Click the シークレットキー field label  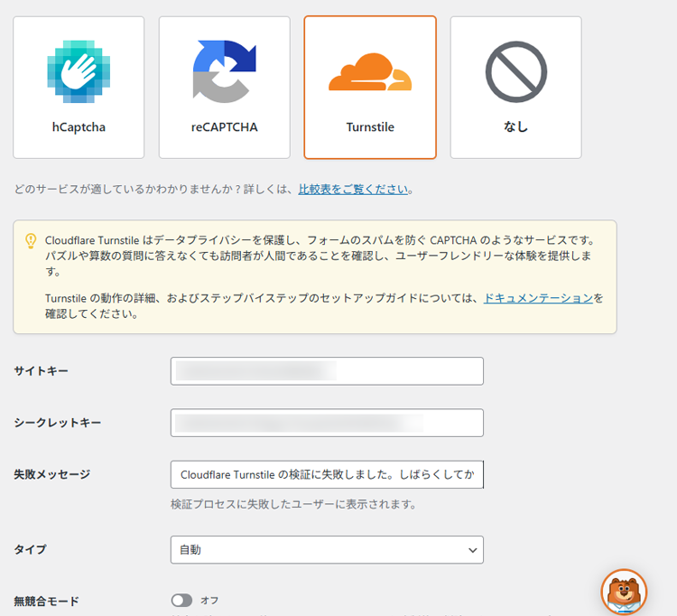[x=58, y=423]
